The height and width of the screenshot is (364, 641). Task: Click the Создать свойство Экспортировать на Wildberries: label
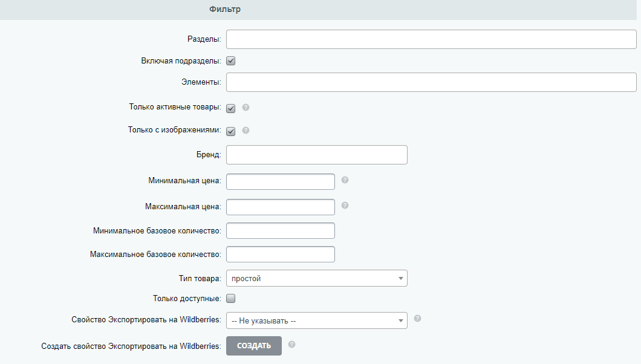pos(131,346)
